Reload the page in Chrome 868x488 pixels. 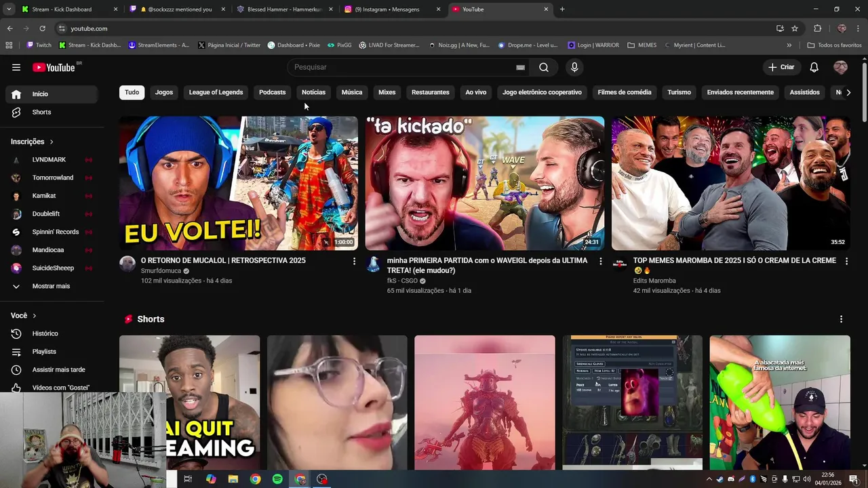(42, 28)
